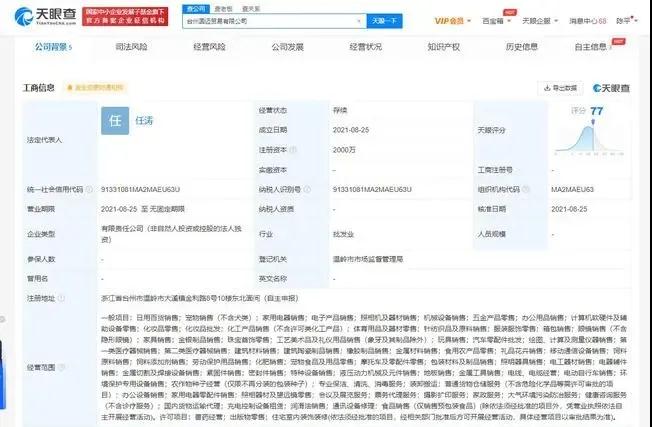
Task: Open the 天眼查 logo home link
Action: click(x=45, y=16)
